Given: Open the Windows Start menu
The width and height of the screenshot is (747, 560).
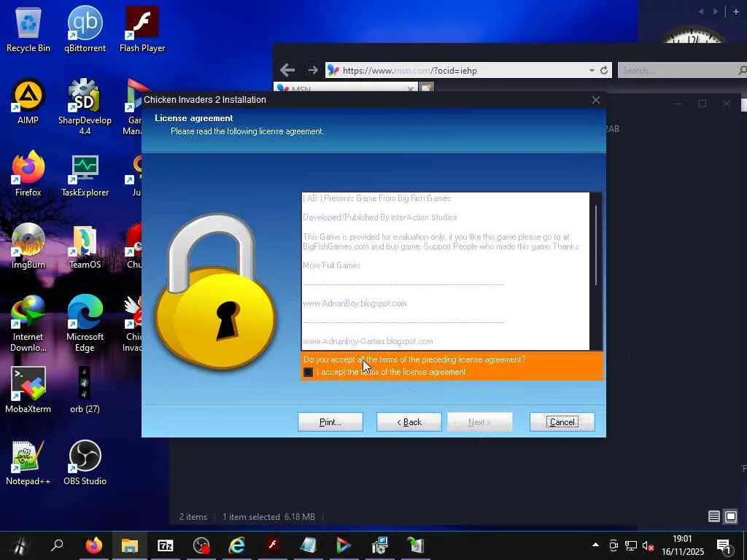Looking at the screenshot, I should (x=20, y=545).
